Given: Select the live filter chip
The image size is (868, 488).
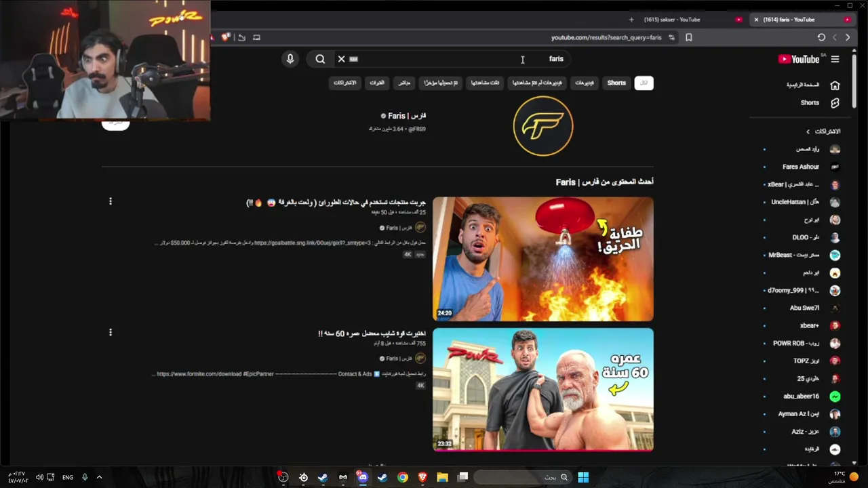Looking at the screenshot, I should tap(404, 83).
